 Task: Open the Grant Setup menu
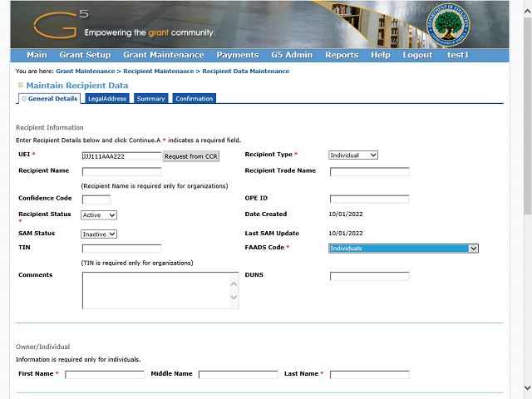coord(85,55)
